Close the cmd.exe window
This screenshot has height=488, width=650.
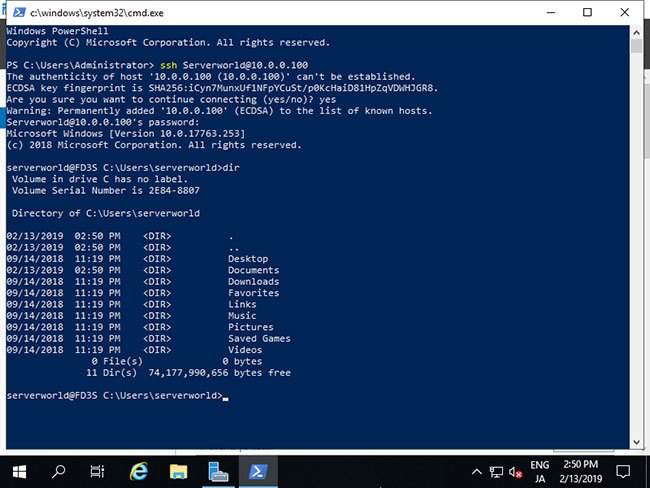point(625,12)
